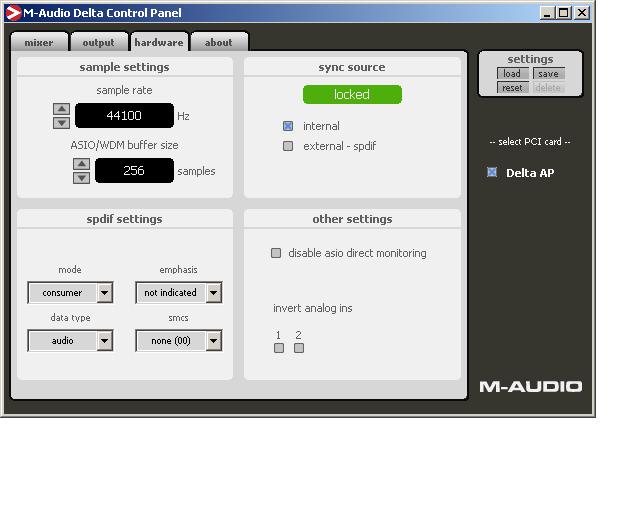Select internal sync source
This screenshot has width=640, height=512.
pos(288,126)
